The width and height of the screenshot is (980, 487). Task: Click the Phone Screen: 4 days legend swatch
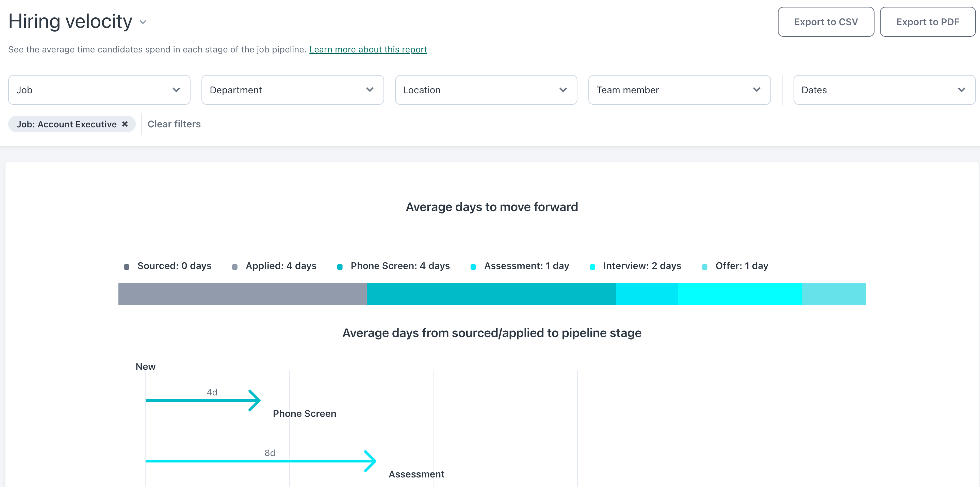click(340, 267)
